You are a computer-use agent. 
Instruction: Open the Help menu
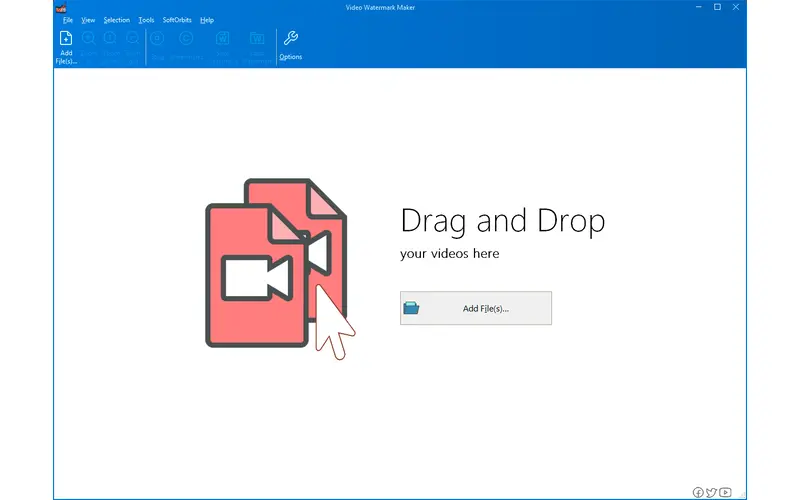tap(207, 20)
